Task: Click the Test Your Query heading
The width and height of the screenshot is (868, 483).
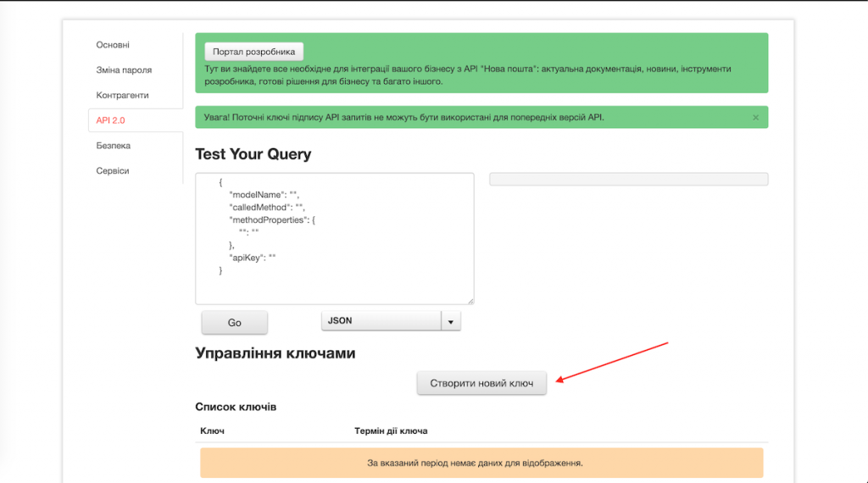Action: 253,154
